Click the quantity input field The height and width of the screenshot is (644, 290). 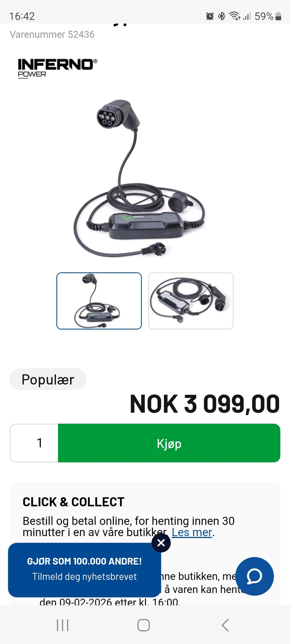[34, 443]
